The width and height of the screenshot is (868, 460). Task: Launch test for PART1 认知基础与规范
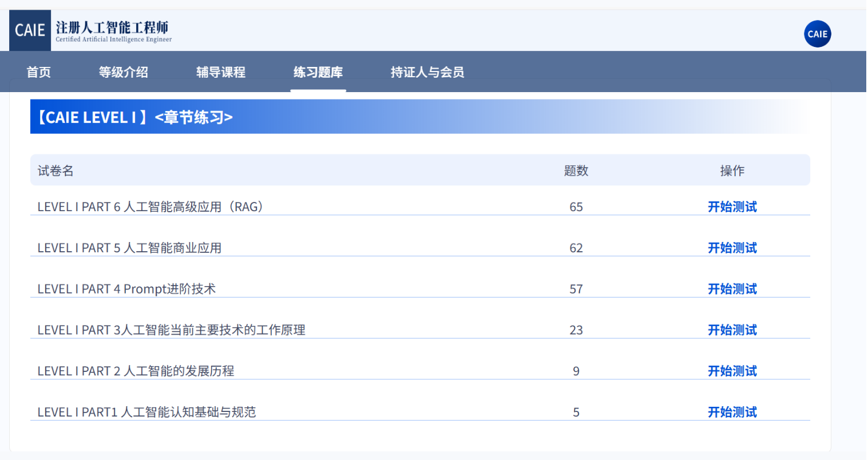pos(732,413)
